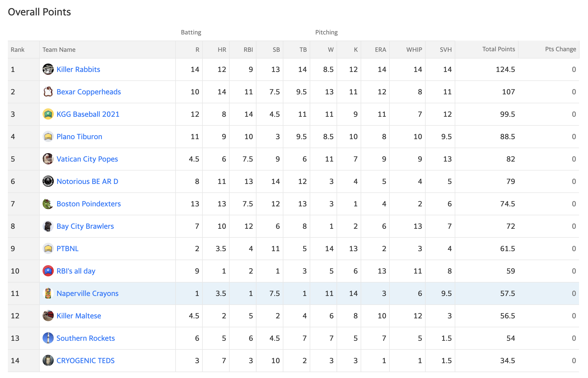The height and width of the screenshot is (378, 588).
Task: Open the PTBNL team link
Action: pos(67,249)
